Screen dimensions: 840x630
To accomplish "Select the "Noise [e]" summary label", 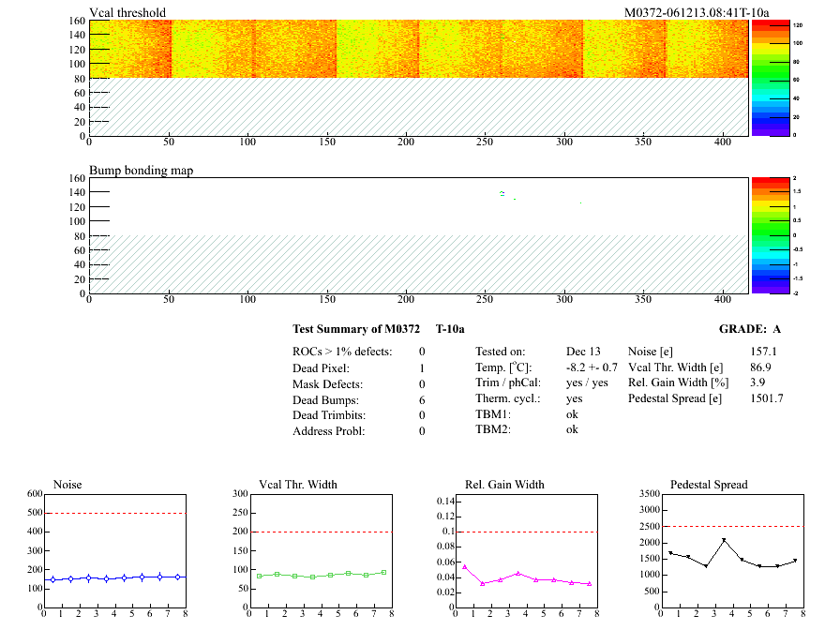I will coord(651,352).
